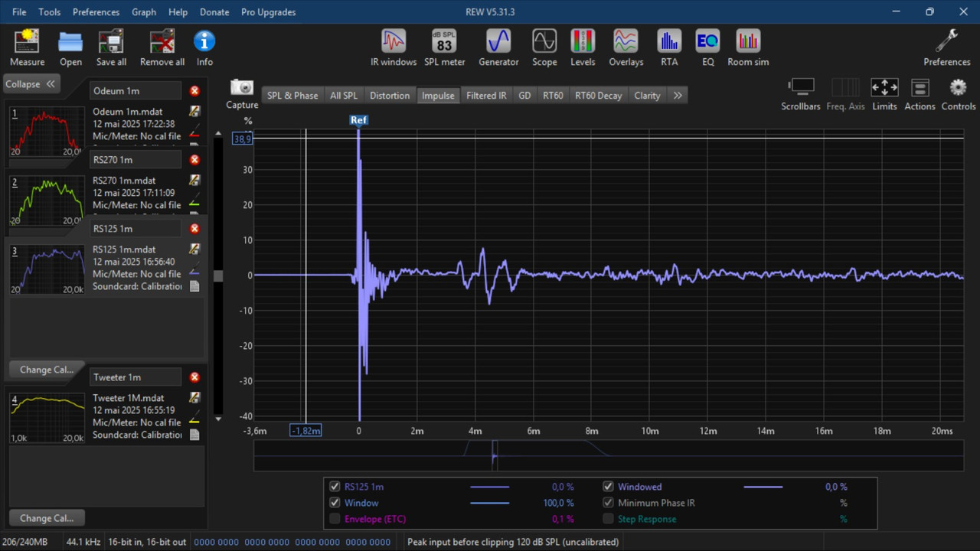Viewport: 980px width, 551px height.
Task: Open graph Actions icon
Action: tap(920, 87)
